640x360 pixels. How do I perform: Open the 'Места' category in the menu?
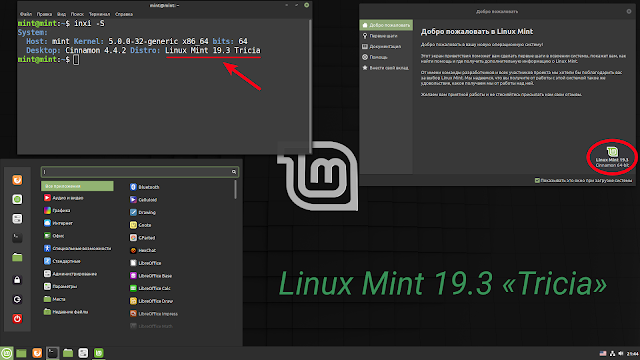[54, 299]
